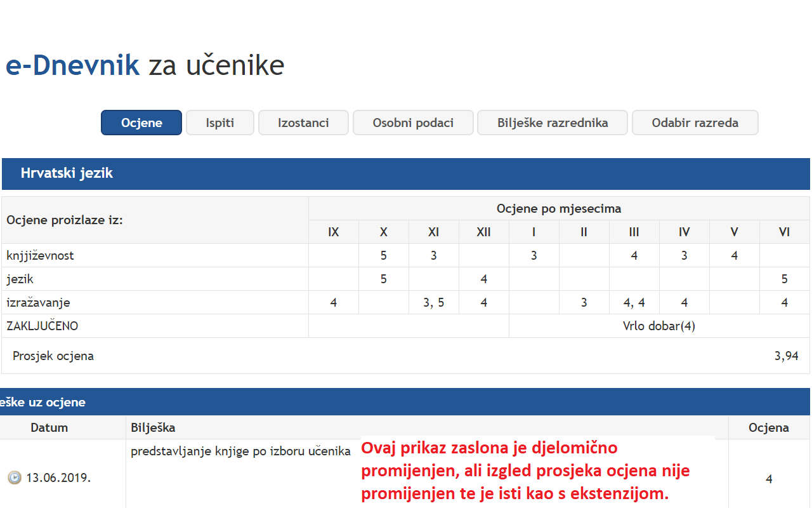Click the Vrlo dobar(4) final grade cell
This screenshot has width=812, height=508.
[x=658, y=325]
